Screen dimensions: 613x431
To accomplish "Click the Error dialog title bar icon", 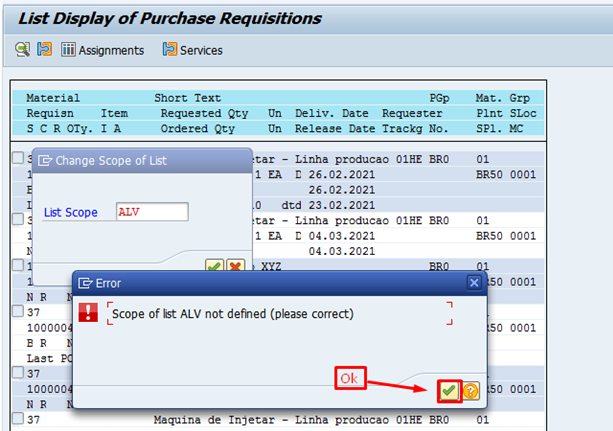I will coord(85,283).
